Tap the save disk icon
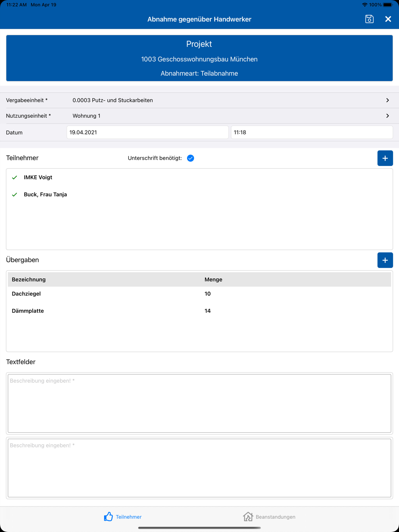 coord(369,19)
